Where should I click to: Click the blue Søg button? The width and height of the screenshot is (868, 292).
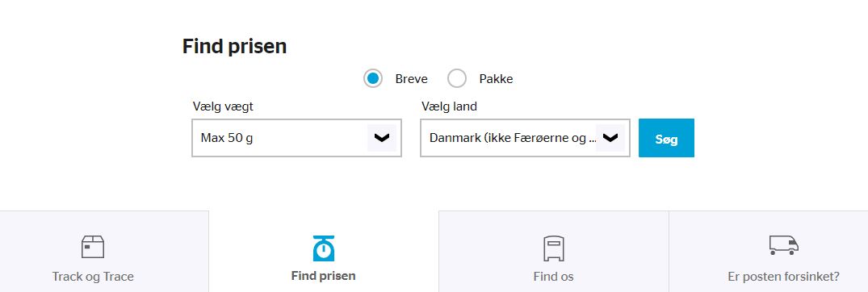666,138
